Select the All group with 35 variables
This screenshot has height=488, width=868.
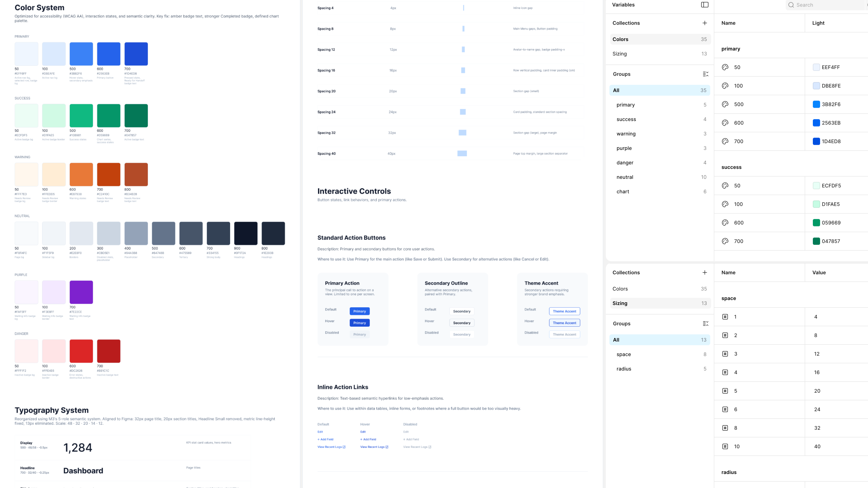[x=660, y=90]
